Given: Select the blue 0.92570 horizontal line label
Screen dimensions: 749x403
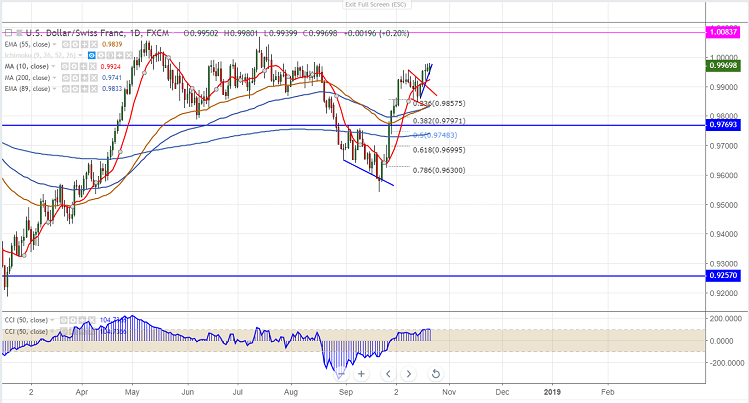Looking at the screenshot, I should tap(723, 276).
